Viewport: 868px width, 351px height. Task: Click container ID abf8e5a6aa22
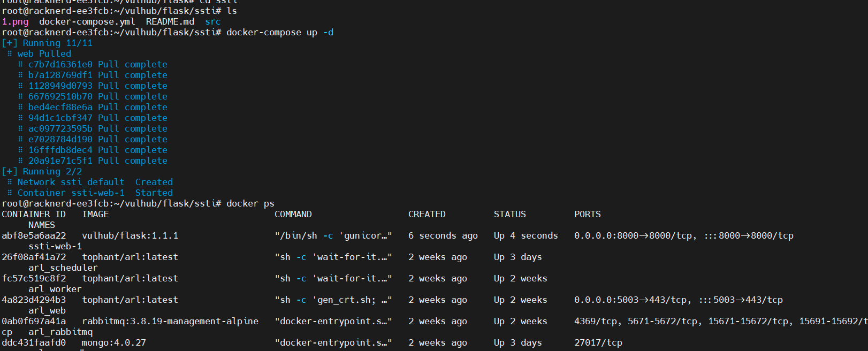[34, 235]
